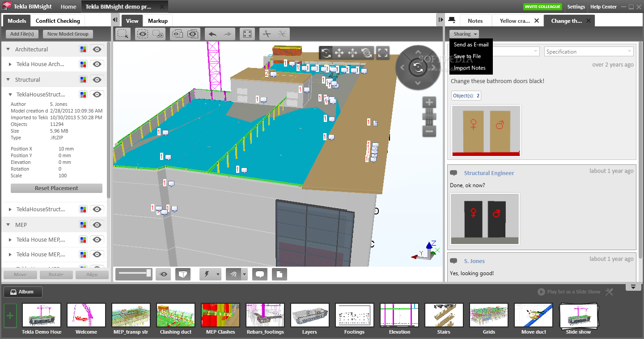Image resolution: width=644 pixels, height=339 pixels.
Task: Open the MEP Clashes thumbnail
Action: click(x=220, y=316)
